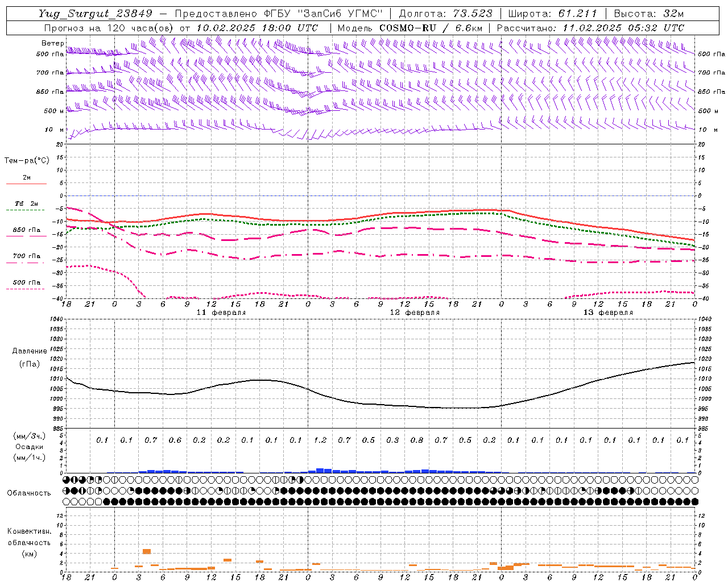This screenshot has width=728, height=582.
Task: Click the Давление panel label
Action: click(30, 351)
